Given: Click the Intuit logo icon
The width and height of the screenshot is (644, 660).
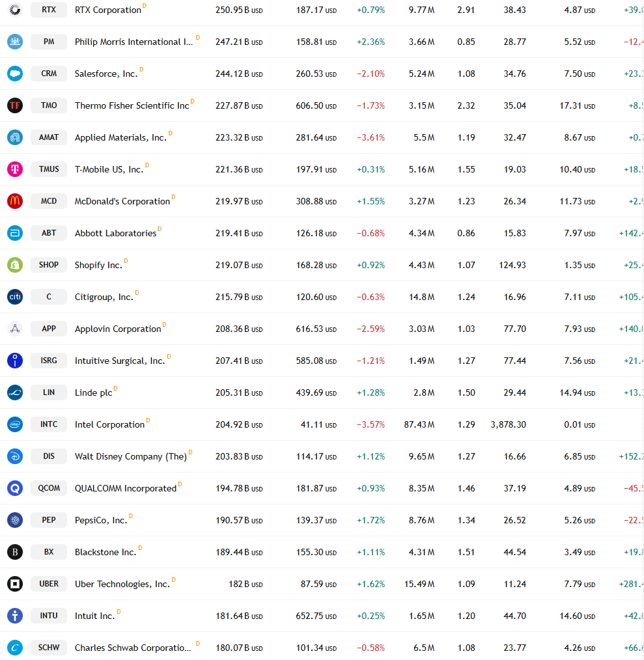Looking at the screenshot, I should [x=15, y=616].
